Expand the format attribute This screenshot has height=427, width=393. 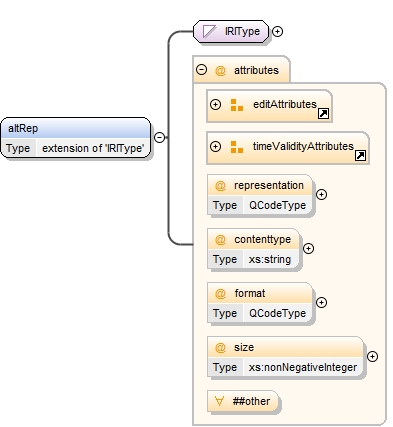click(321, 303)
